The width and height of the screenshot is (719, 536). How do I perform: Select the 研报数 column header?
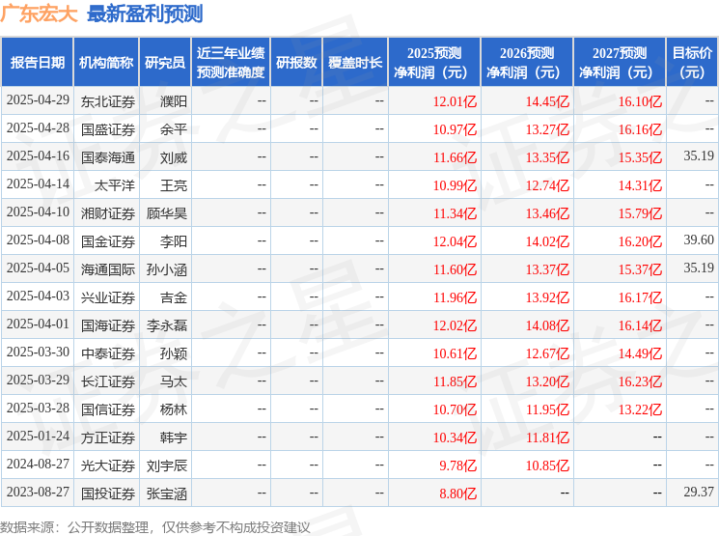[296, 62]
